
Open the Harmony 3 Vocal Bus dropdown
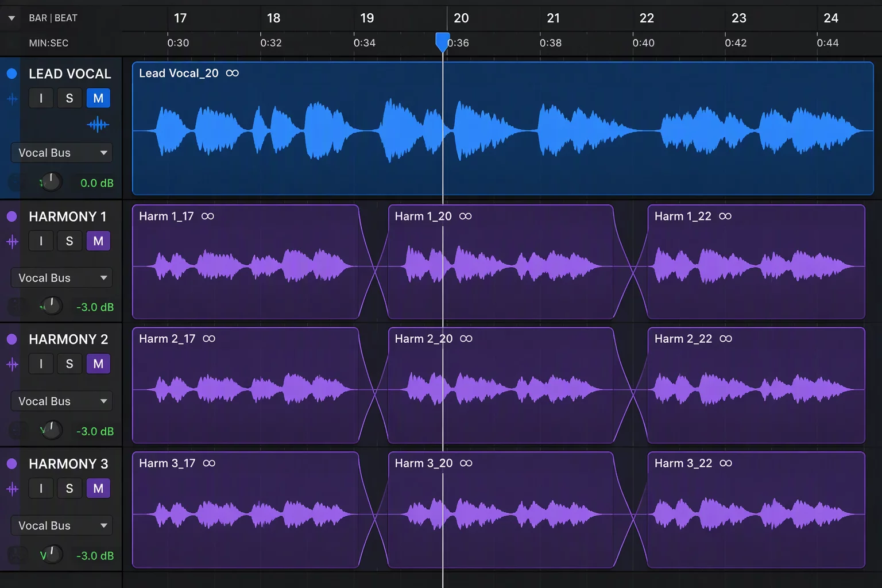point(61,525)
